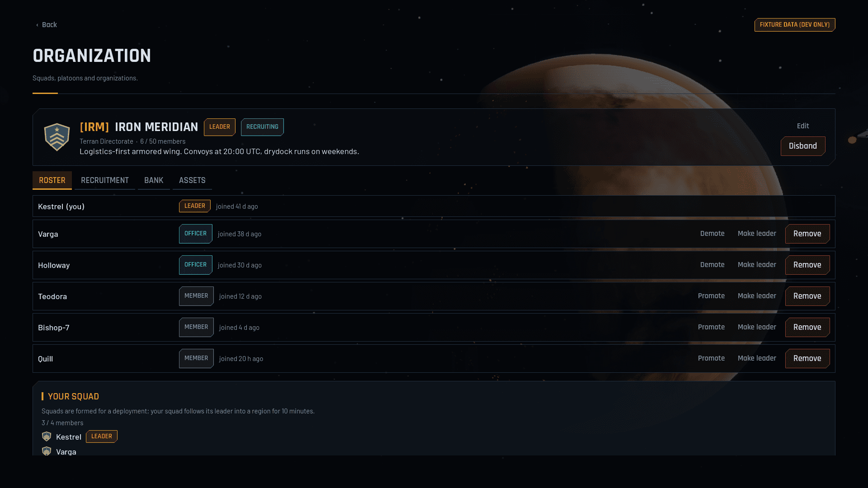Promote Bishop-7
Image resolution: width=868 pixels, height=488 pixels.
(x=712, y=327)
